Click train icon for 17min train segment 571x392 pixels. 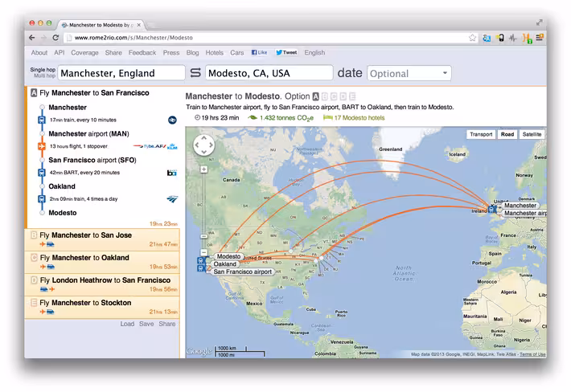pos(42,120)
